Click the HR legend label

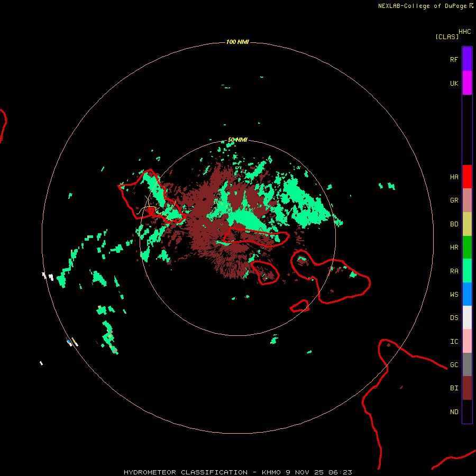454,248
